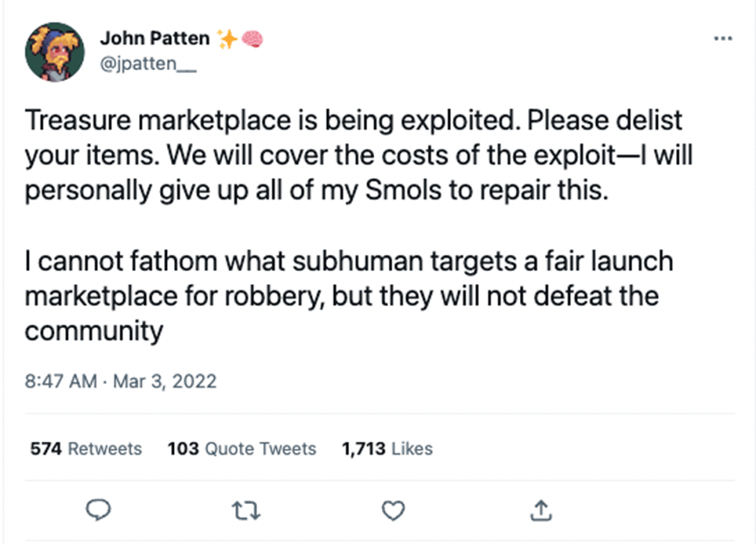The width and height of the screenshot is (756, 544).
Task: Visit the @jpatten__ handle profile
Action: pyautogui.click(x=151, y=63)
